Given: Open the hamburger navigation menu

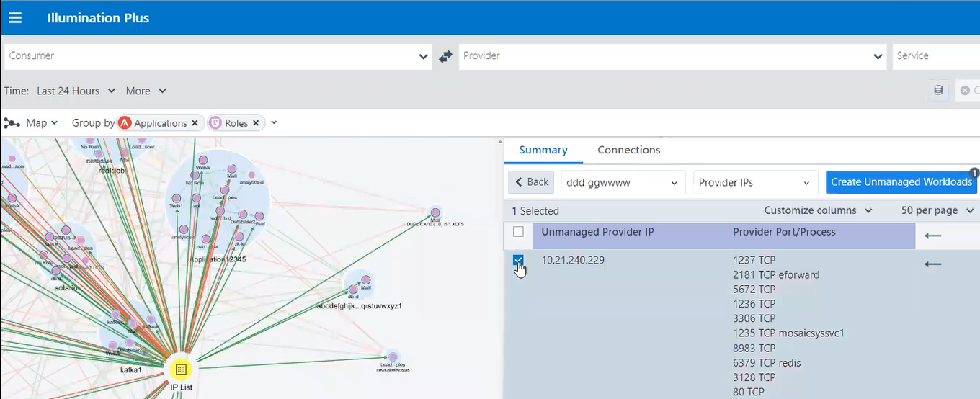Looking at the screenshot, I should tap(14, 17).
